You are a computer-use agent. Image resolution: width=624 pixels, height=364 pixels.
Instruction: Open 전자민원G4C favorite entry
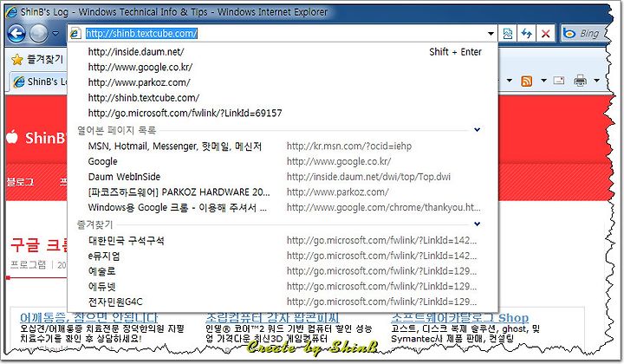click(283, 302)
